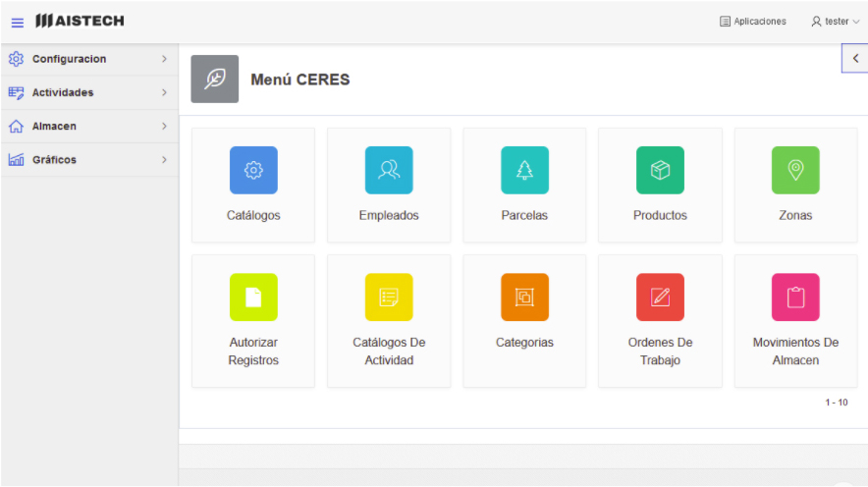Image resolution: width=868 pixels, height=487 pixels.
Task: Open the Autorizar Registros document icon
Action: [253, 298]
